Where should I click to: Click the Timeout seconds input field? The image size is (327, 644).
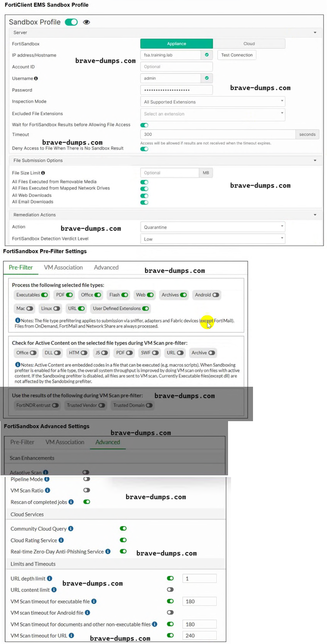tap(217, 135)
